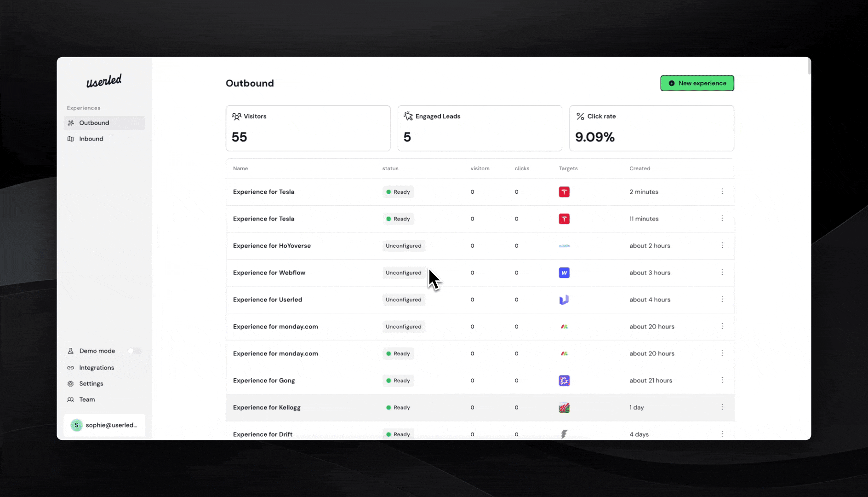Click the green S avatar icon
Viewport: 868px width, 497px height.
[x=76, y=425]
